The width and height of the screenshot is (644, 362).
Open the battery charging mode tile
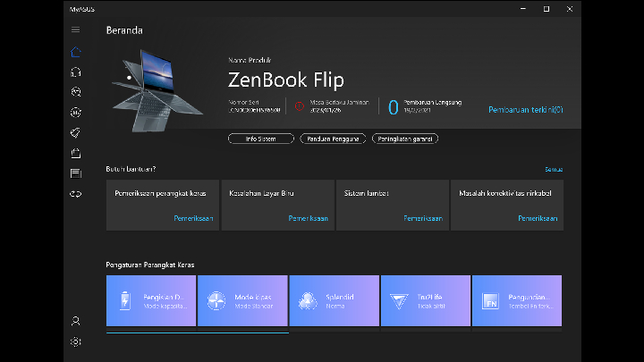pos(150,300)
